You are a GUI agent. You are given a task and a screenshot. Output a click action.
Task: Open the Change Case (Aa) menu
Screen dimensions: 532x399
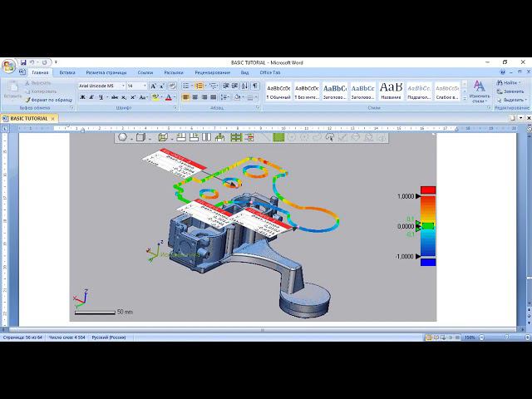143,97
